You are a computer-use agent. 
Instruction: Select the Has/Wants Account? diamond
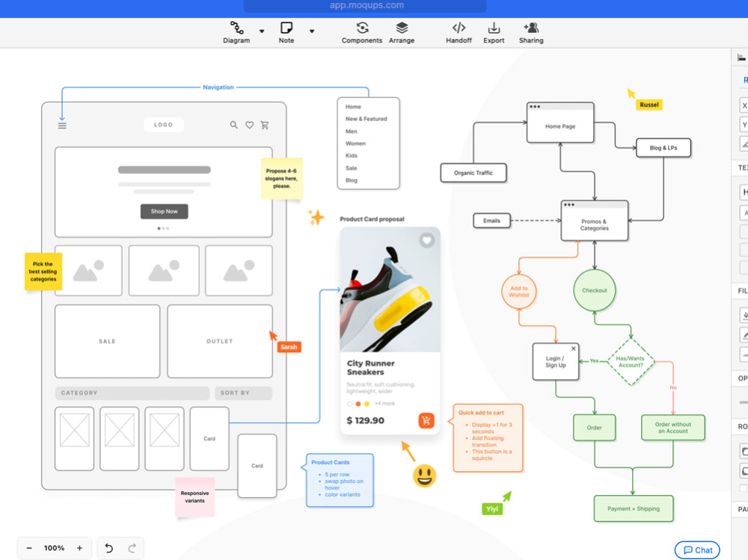click(x=631, y=362)
